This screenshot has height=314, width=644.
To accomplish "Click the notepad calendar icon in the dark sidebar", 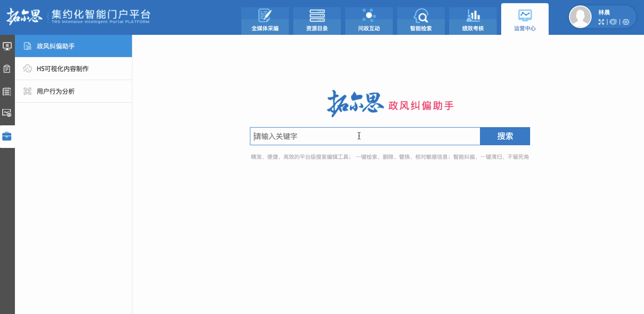I will [x=7, y=91].
